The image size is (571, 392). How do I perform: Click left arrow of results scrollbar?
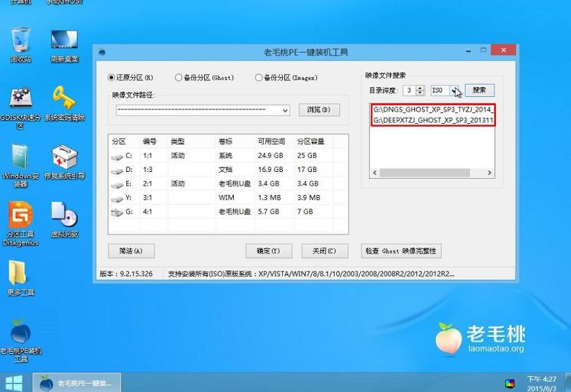(x=375, y=173)
